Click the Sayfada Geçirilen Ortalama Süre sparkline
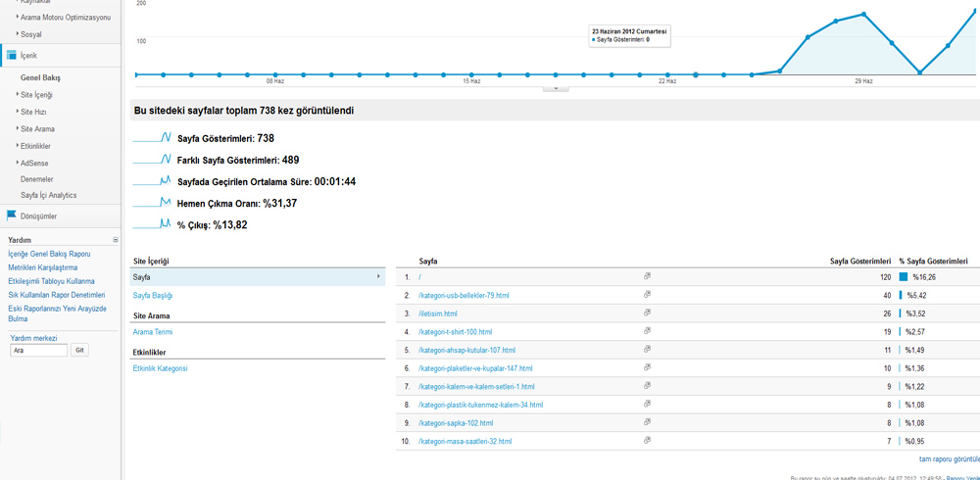Viewport: 980px width, 480px height. pyautogui.click(x=152, y=181)
